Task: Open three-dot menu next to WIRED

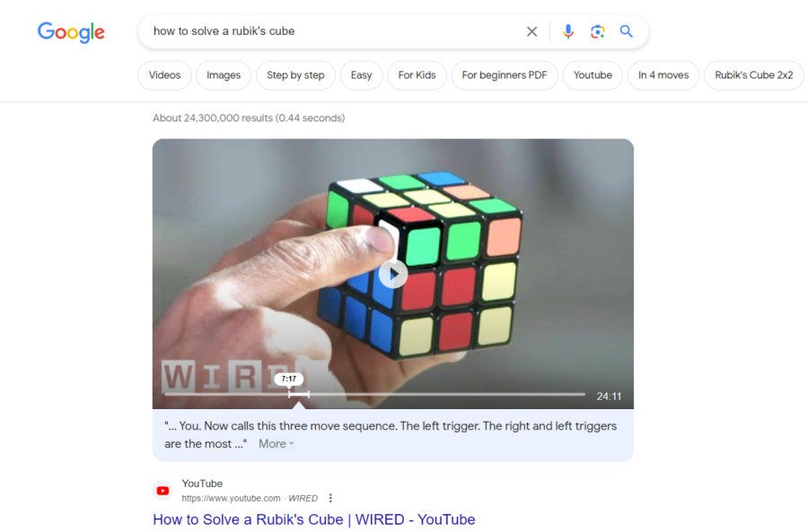Action: coord(330,498)
